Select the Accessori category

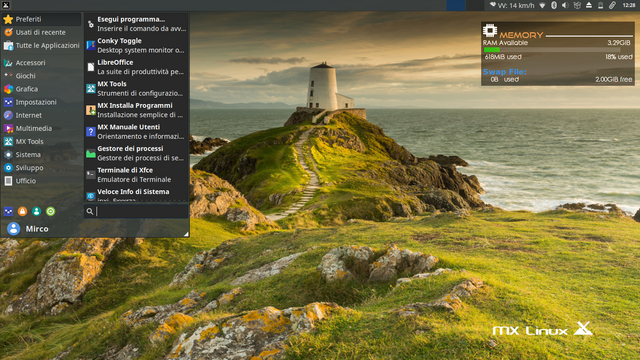[41, 63]
